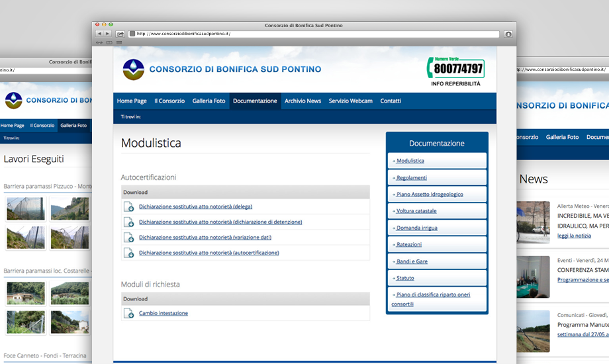Click the 'Autocertificazioni' section heading

[148, 177]
